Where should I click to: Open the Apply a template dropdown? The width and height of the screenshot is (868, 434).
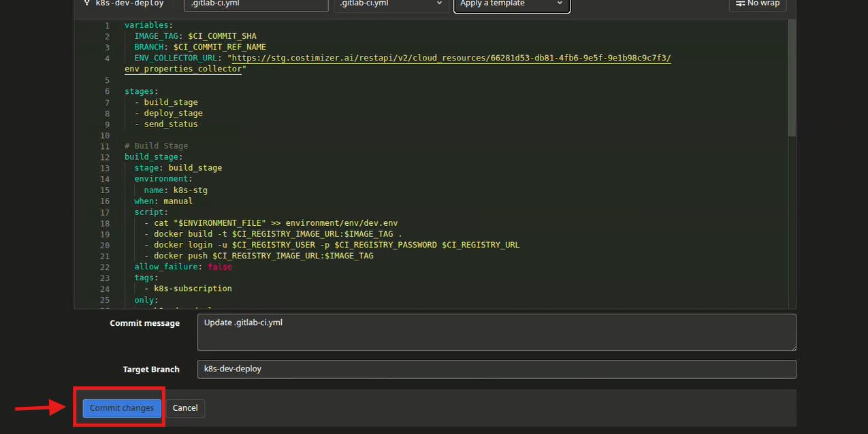pyautogui.click(x=512, y=4)
